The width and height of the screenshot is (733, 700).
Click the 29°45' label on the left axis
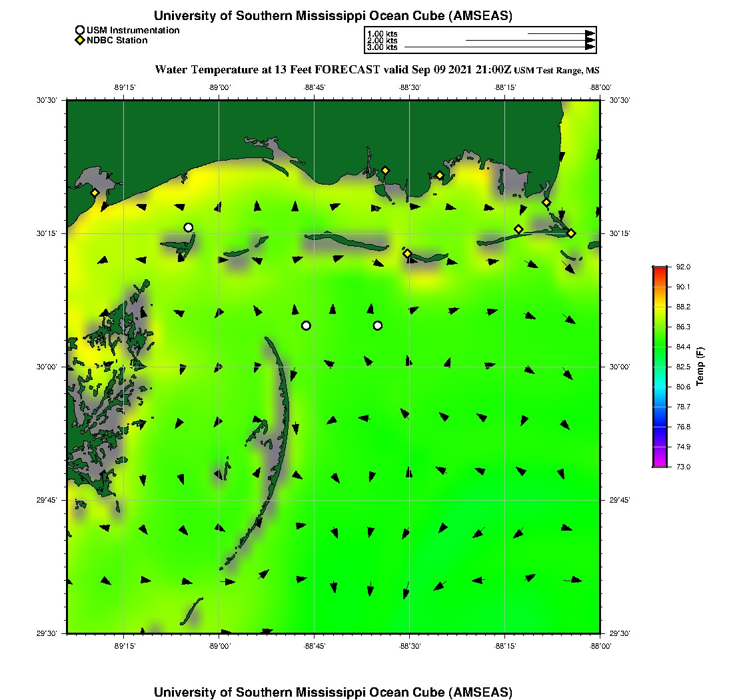tap(47, 501)
